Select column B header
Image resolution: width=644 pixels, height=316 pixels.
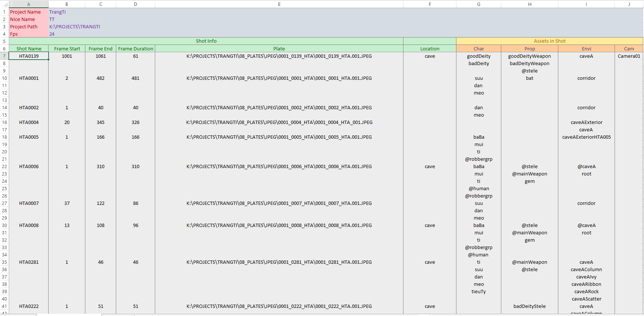click(67, 4)
